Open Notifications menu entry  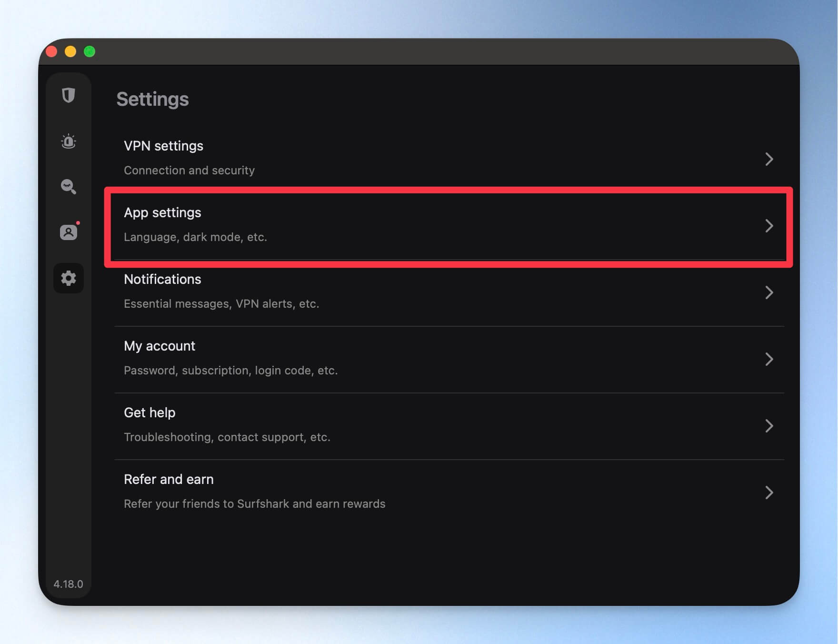click(x=449, y=292)
